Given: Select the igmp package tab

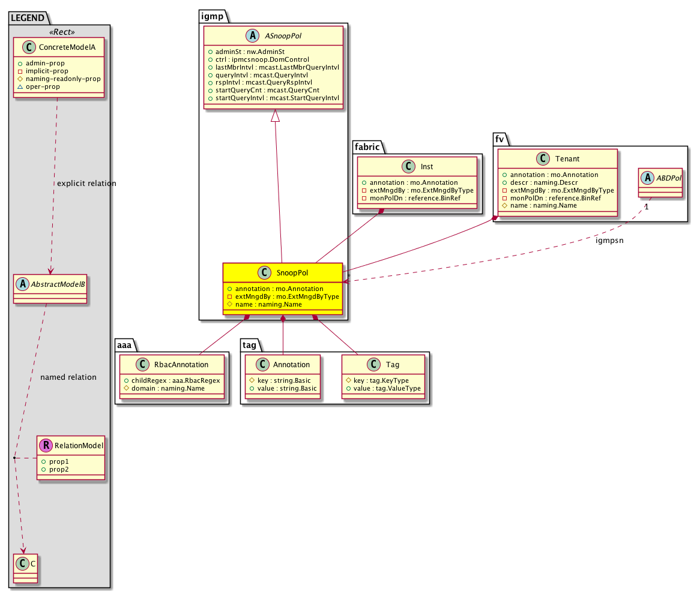Looking at the screenshot, I should point(211,17).
